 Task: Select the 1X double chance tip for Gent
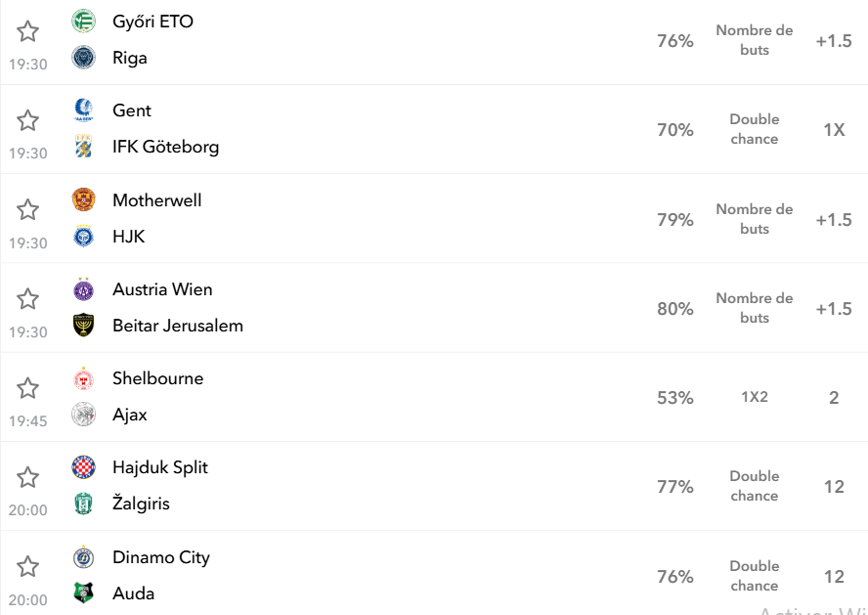[x=834, y=130]
